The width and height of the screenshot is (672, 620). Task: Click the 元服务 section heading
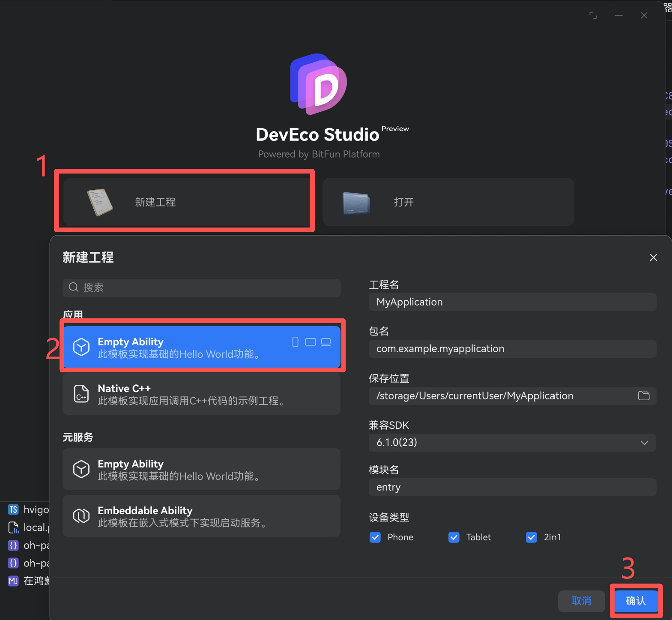pos(78,437)
